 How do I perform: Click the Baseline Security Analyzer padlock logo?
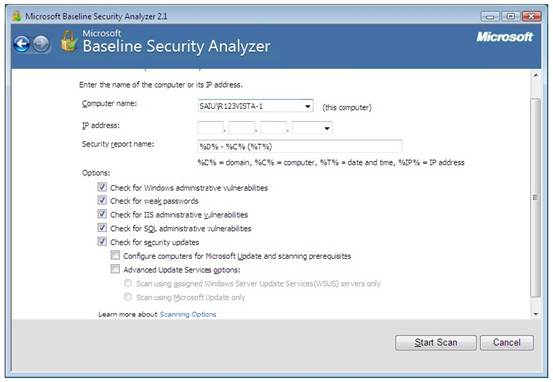[69, 42]
